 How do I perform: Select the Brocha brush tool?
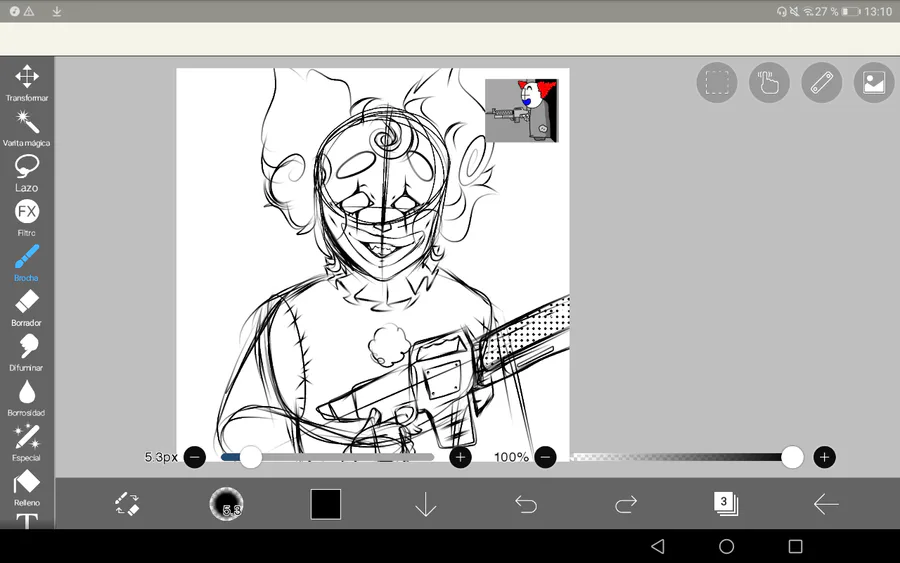click(x=27, y=263)
